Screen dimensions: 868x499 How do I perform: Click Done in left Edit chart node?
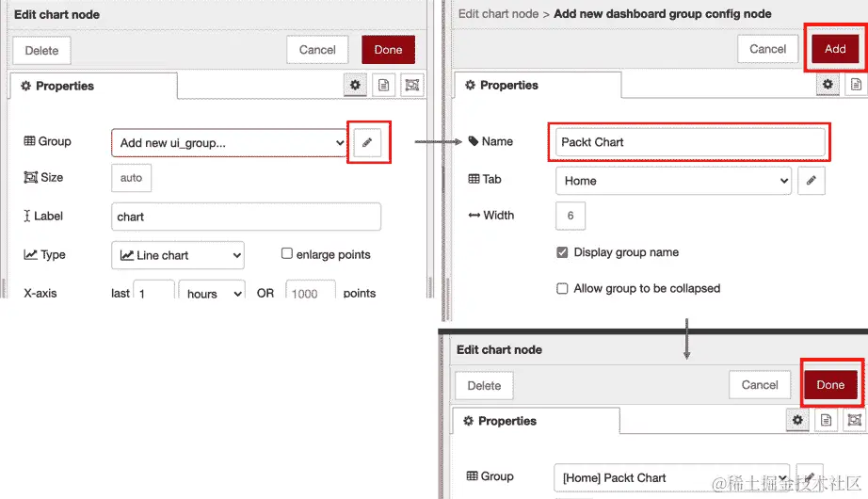click(388, 50)
